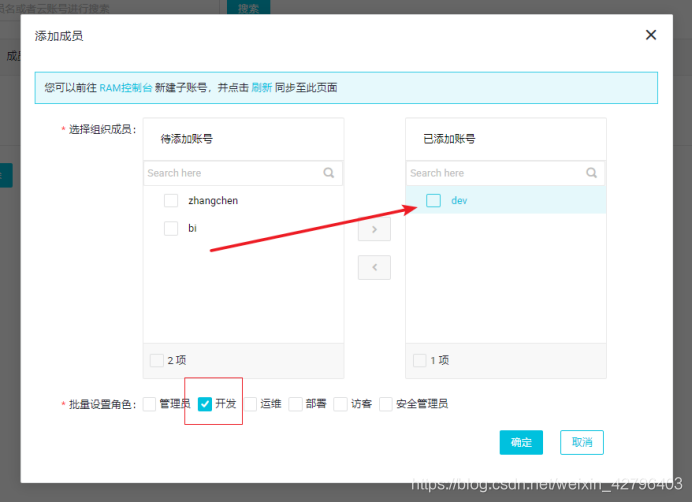
Task: Click the search magnifier in 已添加账号 panel
Action: pos(591,173)
